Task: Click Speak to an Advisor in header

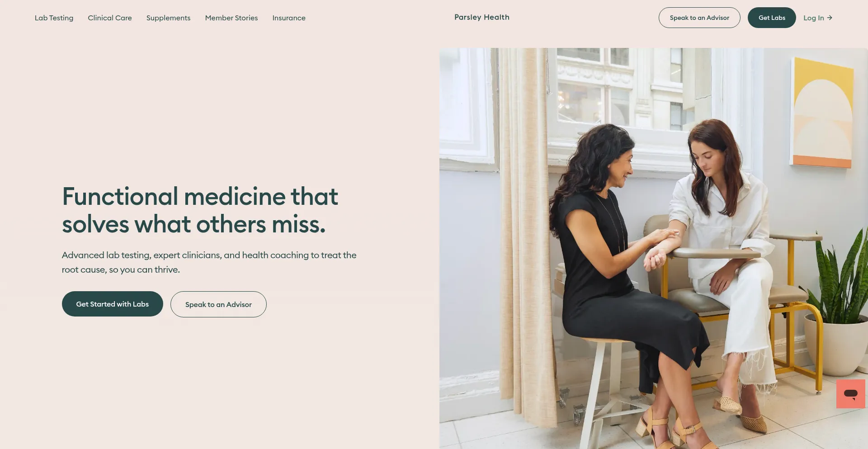Action: [x=699, y=18]
